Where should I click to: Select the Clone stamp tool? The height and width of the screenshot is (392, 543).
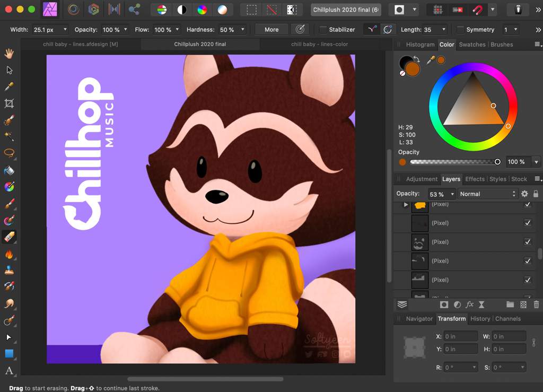pos(9,270)
